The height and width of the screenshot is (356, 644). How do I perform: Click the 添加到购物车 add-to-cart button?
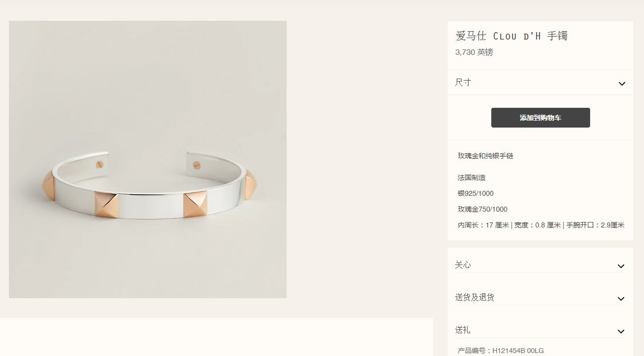tap(540, 118)
